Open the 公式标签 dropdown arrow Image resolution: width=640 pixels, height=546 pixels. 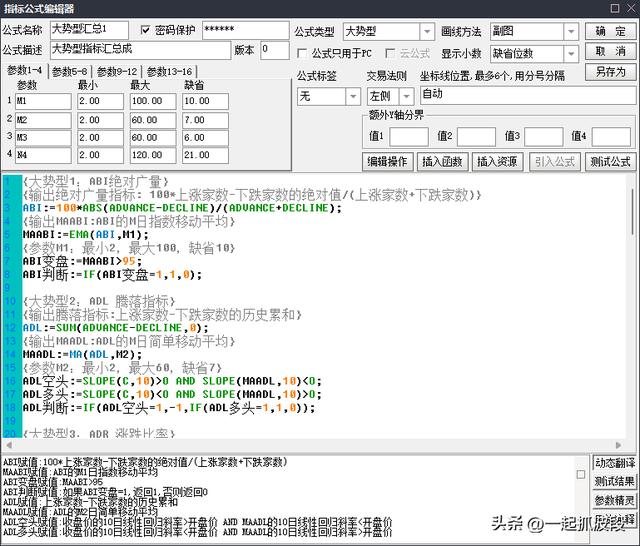353,97
